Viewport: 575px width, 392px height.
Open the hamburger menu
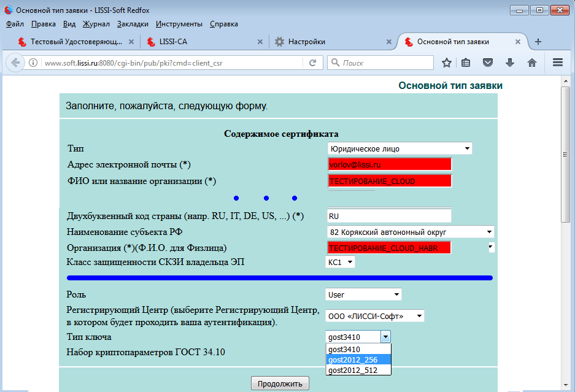tap(558, 63)
